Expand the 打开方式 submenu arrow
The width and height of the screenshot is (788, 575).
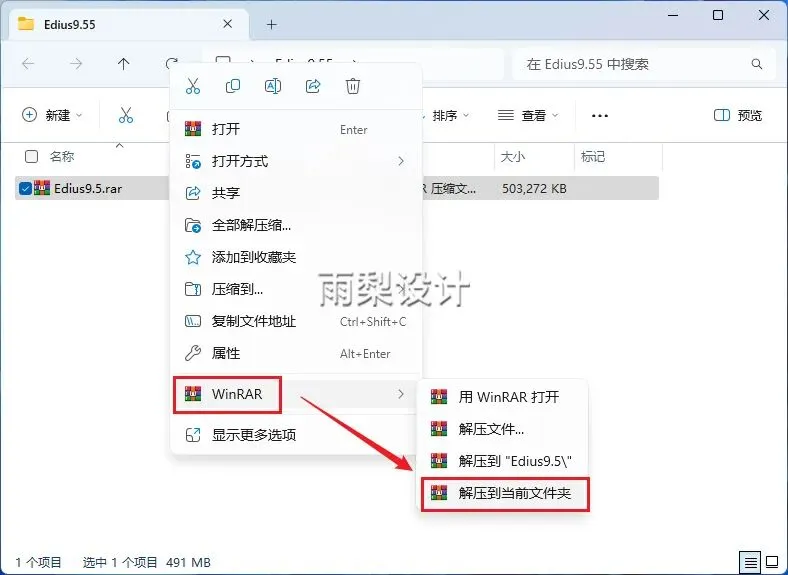point(401,161)
